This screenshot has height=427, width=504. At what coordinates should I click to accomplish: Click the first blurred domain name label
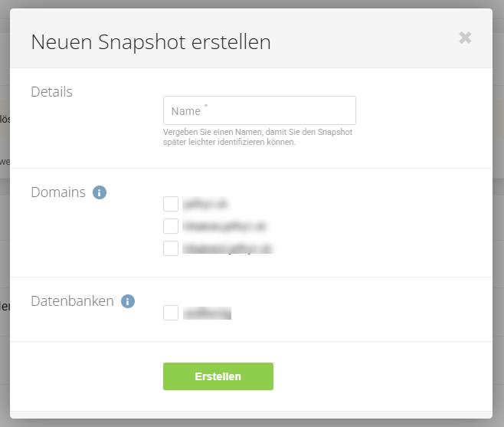(205, 204)
